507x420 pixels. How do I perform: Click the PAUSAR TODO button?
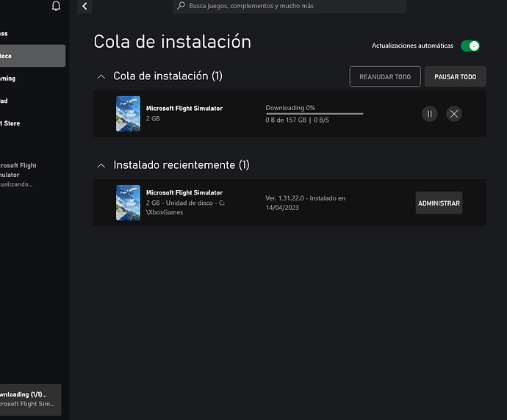tap(455, 76)
